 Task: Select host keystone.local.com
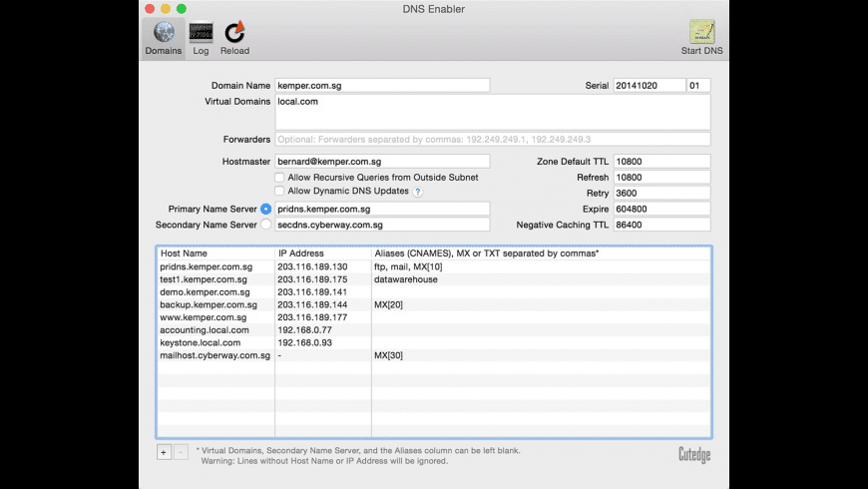click(200, 342)
